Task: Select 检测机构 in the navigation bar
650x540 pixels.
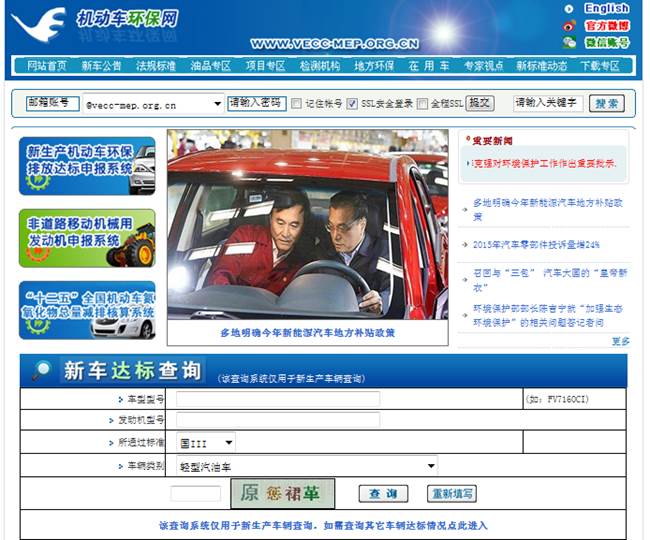Action: (x=319, y=66)
